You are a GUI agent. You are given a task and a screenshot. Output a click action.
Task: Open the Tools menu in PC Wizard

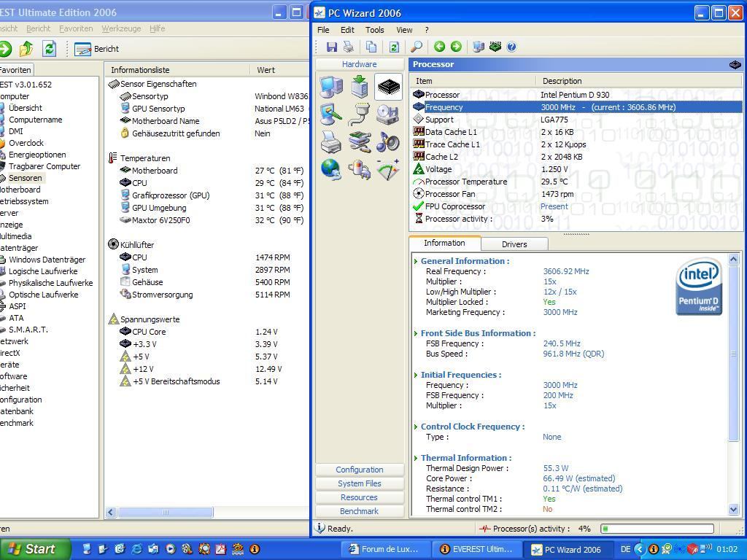click(374, 30)
